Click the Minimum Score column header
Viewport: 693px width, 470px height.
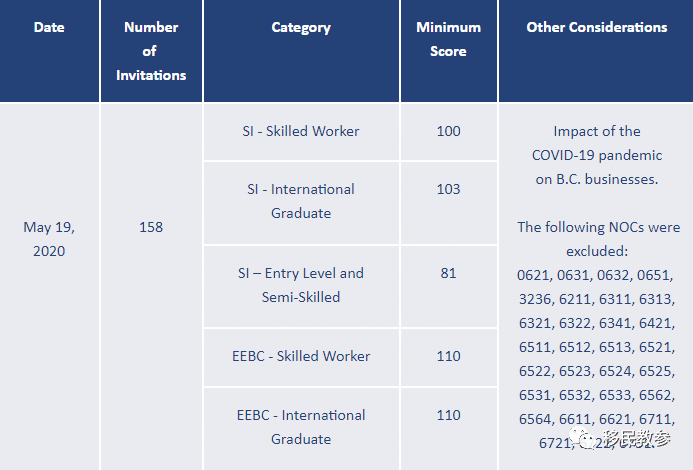(x=448, y=39)
